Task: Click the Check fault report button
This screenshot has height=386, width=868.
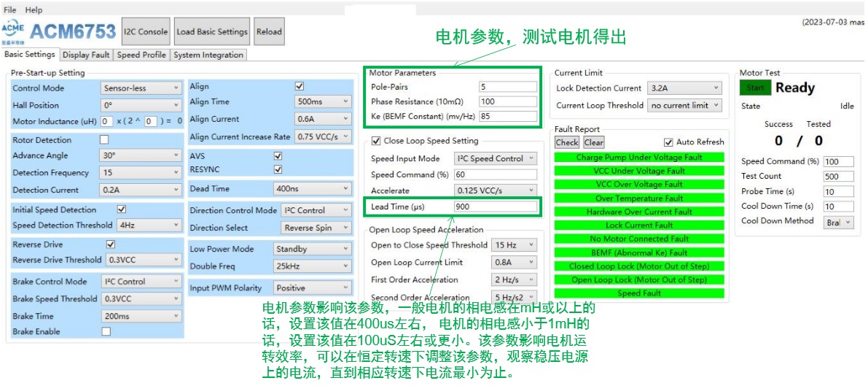Action: pyautogui.click(x=566, y=142)
